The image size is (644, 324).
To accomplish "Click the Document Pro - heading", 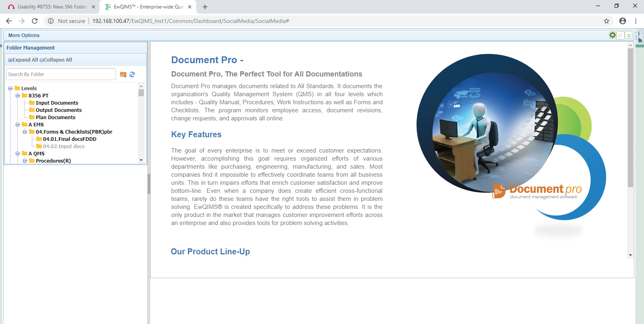I will point(207,60).
